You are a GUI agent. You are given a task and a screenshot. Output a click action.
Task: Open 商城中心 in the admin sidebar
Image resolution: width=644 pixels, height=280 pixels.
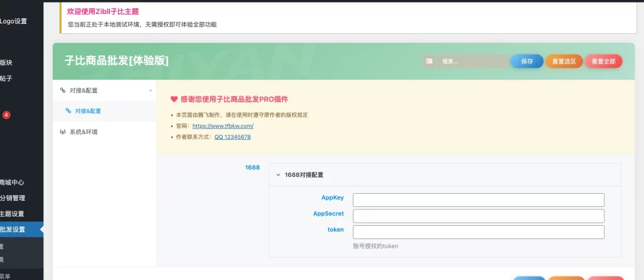[x=13, y=182]
